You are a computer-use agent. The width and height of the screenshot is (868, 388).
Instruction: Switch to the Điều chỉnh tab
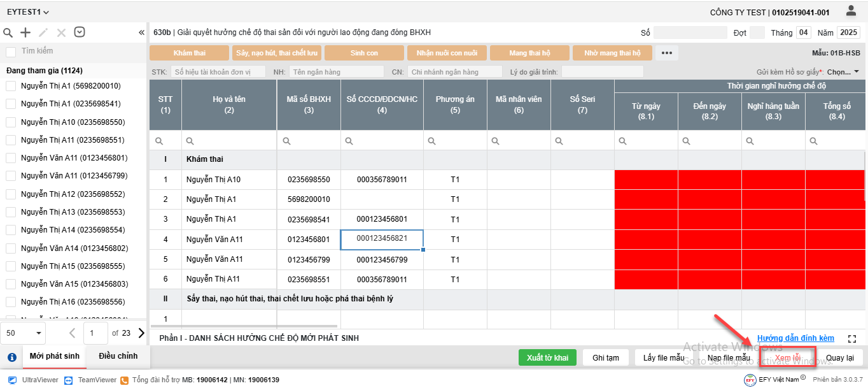(118, 356)
